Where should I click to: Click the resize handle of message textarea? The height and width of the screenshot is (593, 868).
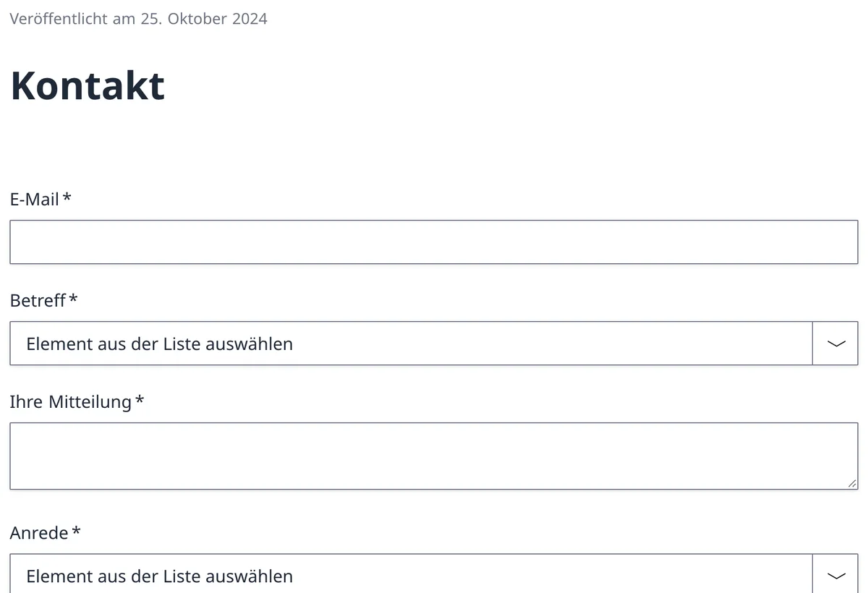tap(852, 484)
